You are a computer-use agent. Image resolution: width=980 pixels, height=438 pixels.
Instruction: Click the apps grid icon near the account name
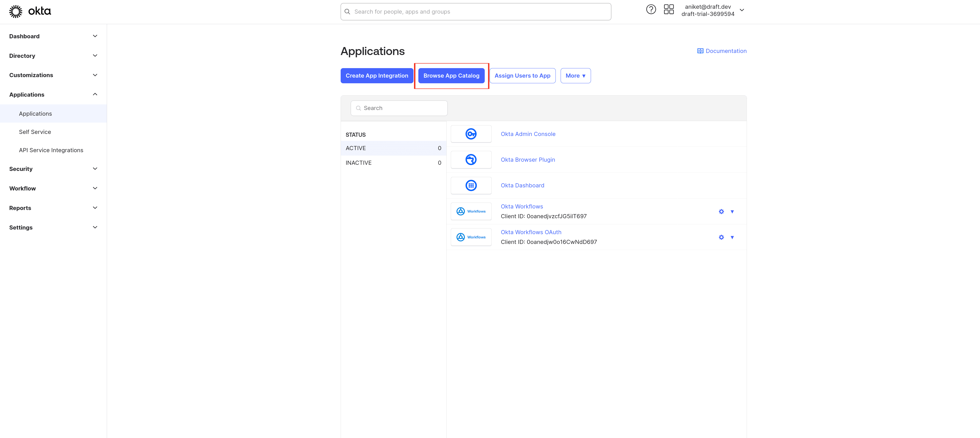click(x=669, y=9)
